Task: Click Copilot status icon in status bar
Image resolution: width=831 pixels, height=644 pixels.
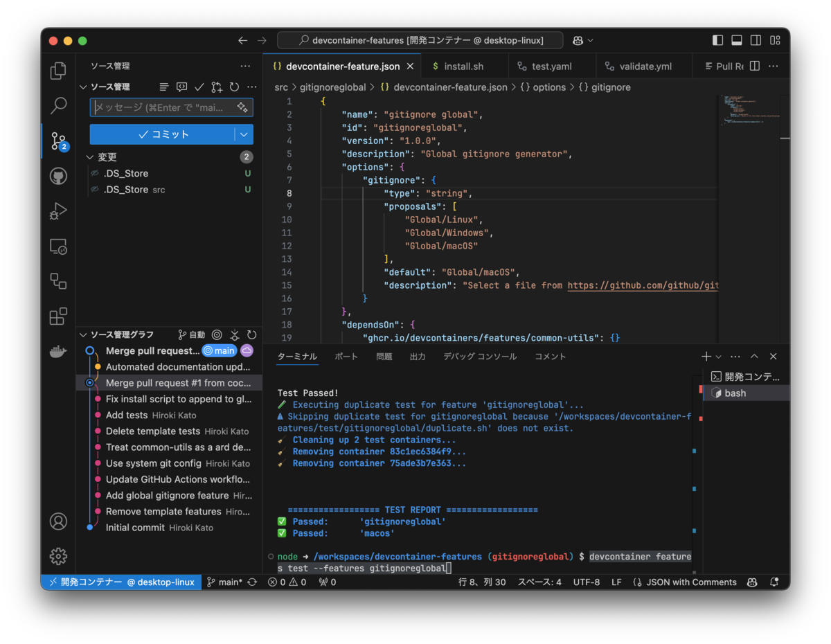Action: click(x=752, y=582)
